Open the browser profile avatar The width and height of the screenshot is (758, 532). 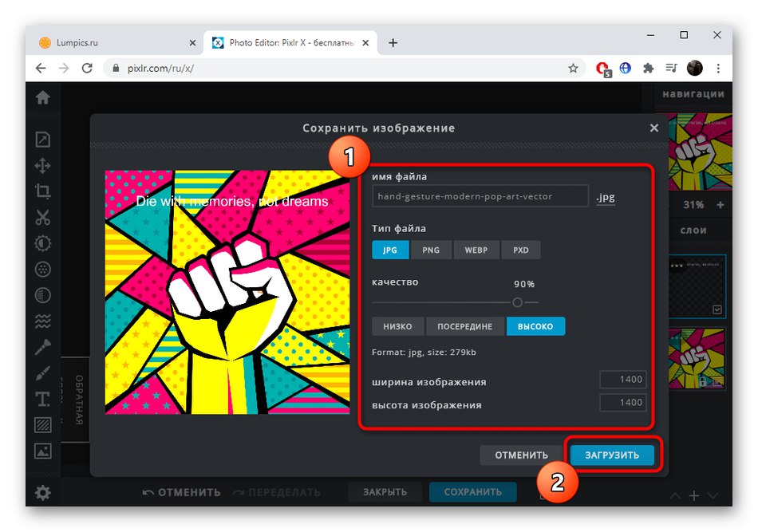click(695, 68)
